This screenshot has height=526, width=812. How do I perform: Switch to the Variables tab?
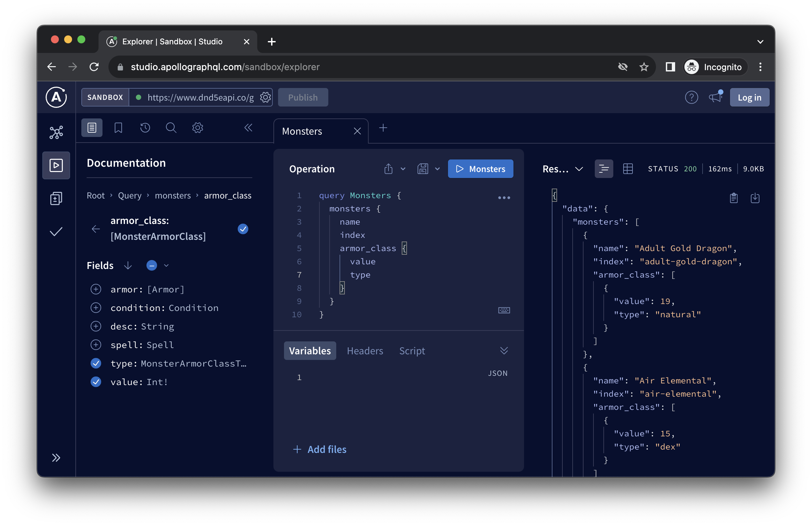pyautogui.click(x=310, y=351)
